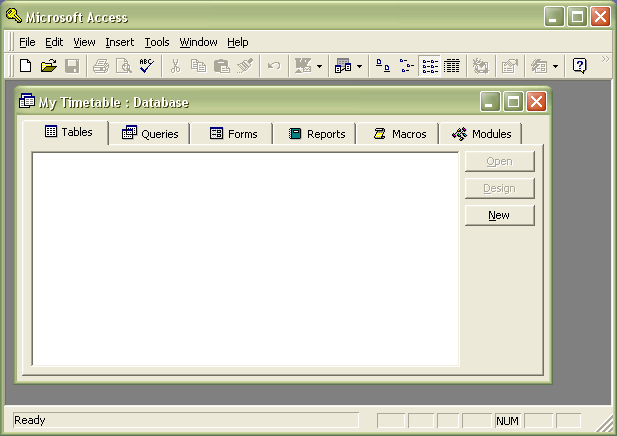Image resolution: width=617 pixels, height=436 pixels.
Task: Maximize the My Timetable database window
Action: coord(514,102)
